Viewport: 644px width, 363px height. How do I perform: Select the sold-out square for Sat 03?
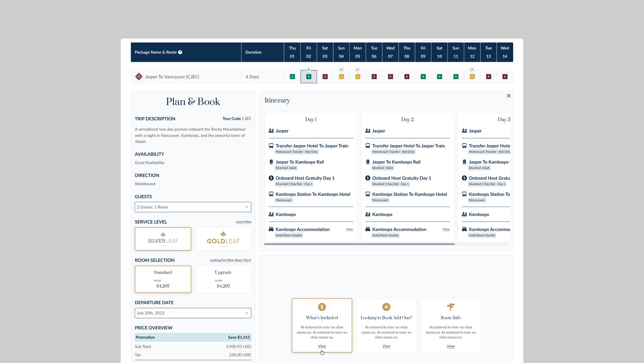(x=325, y=77)
